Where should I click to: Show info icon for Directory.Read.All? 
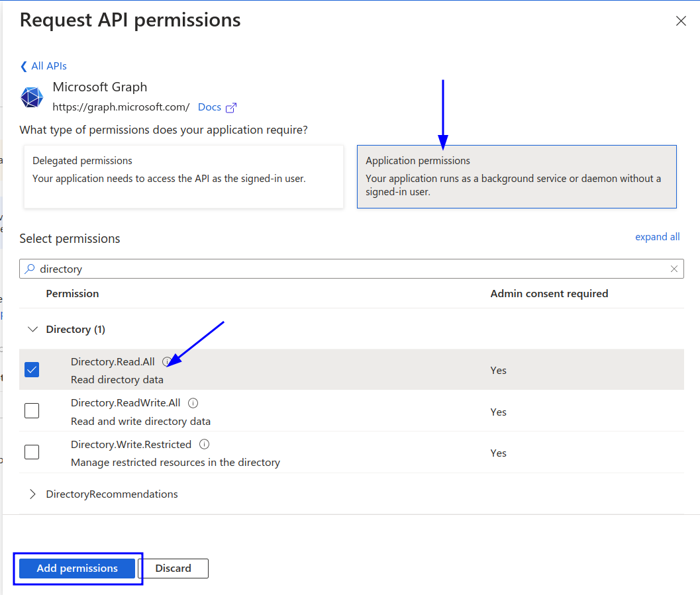(166, 362)
